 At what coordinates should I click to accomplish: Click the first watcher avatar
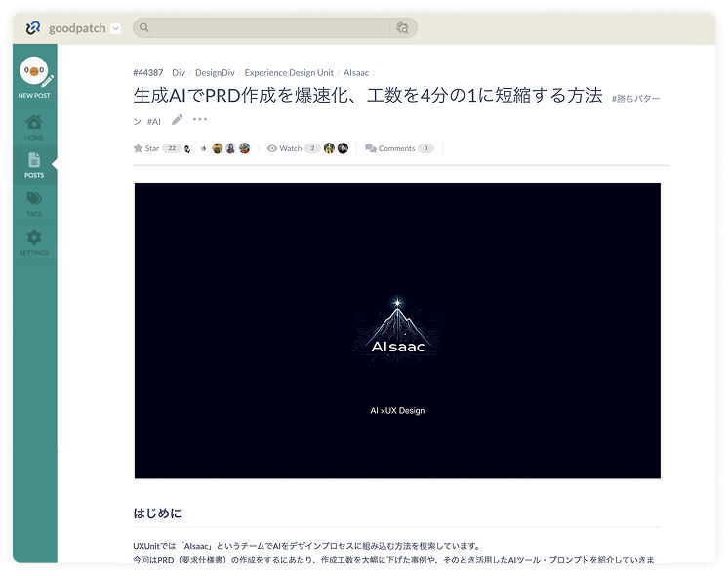click(x=329, y=148)
